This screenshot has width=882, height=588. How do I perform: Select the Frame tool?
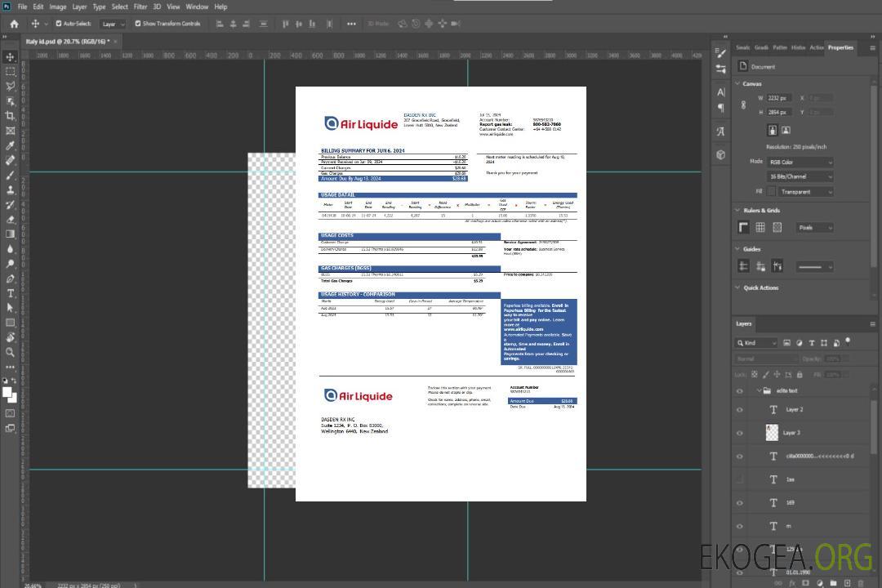click(10, 131)
